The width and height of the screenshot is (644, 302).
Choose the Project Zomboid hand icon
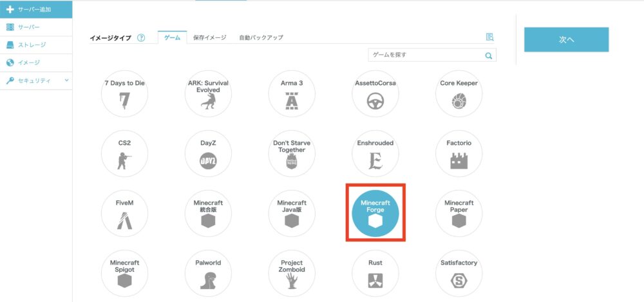pyautogui.click(x=292, y=281)
